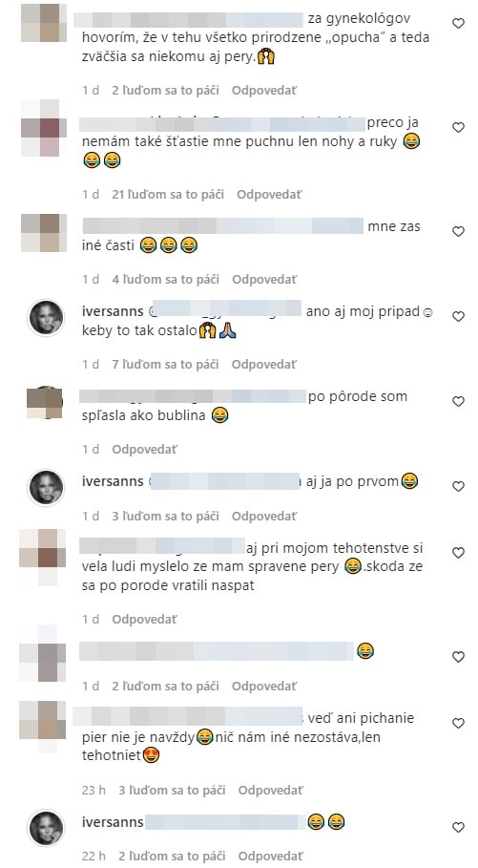Open likes list '21 ľuďom sa to páči'
The image size is (478, 868).
click(168, 194)
